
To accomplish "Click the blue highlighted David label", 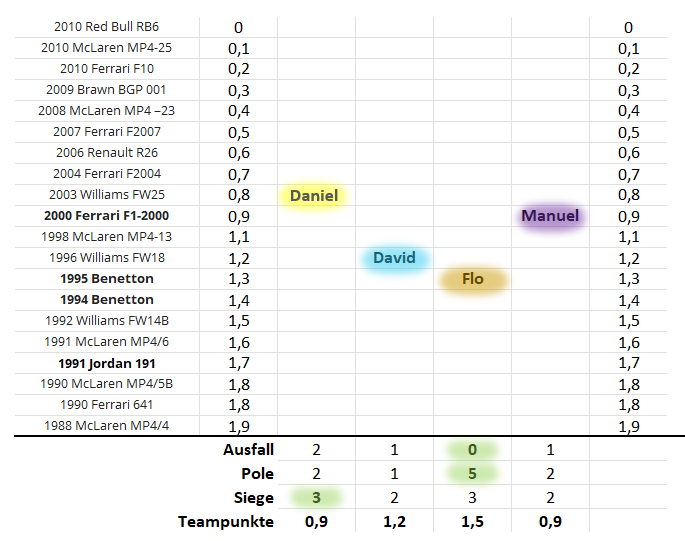I will click(x=394, y=258).
